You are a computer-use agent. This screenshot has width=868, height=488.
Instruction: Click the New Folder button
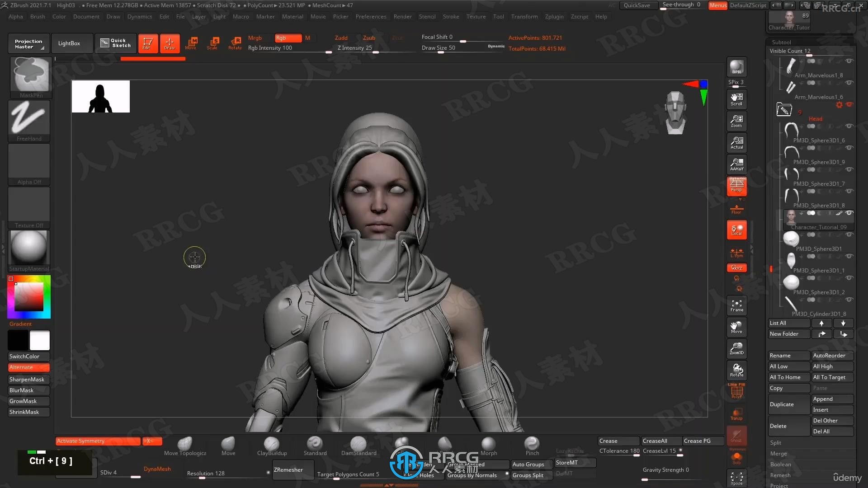(x=789, y=333)
